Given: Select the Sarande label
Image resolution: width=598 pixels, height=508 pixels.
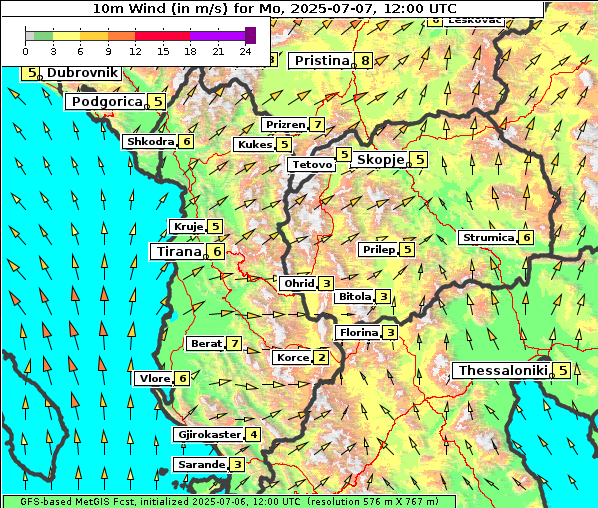Looking at the screenshot, I should tap(202, 465).
